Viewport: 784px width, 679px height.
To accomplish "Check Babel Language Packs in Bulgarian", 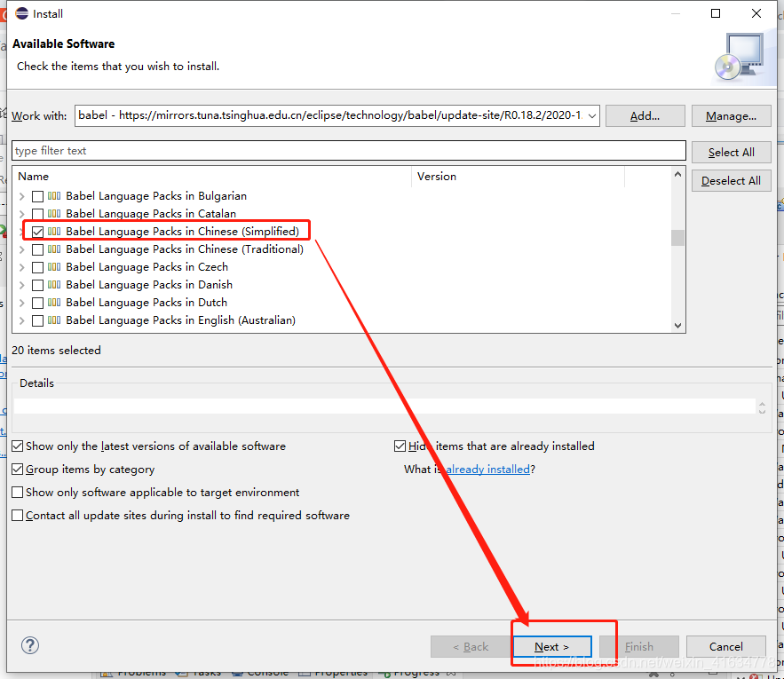I will click(37, 196).
